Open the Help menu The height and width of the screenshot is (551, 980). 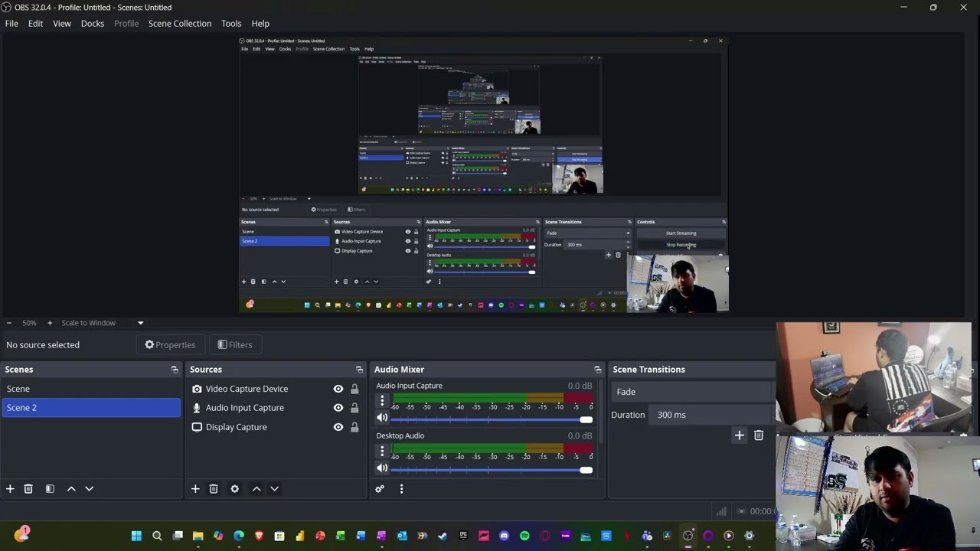point(260,24)
